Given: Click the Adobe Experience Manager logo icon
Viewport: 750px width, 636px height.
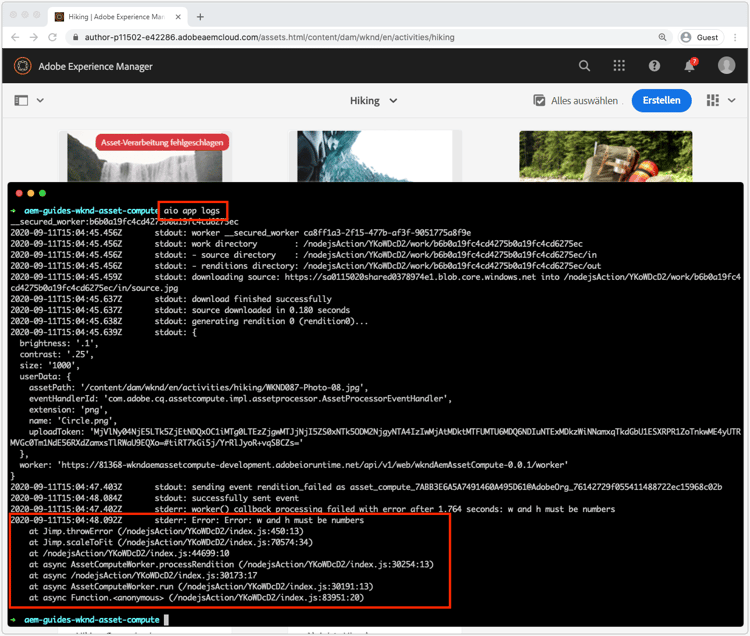Looking at the screenshot, I should point(22,66).
